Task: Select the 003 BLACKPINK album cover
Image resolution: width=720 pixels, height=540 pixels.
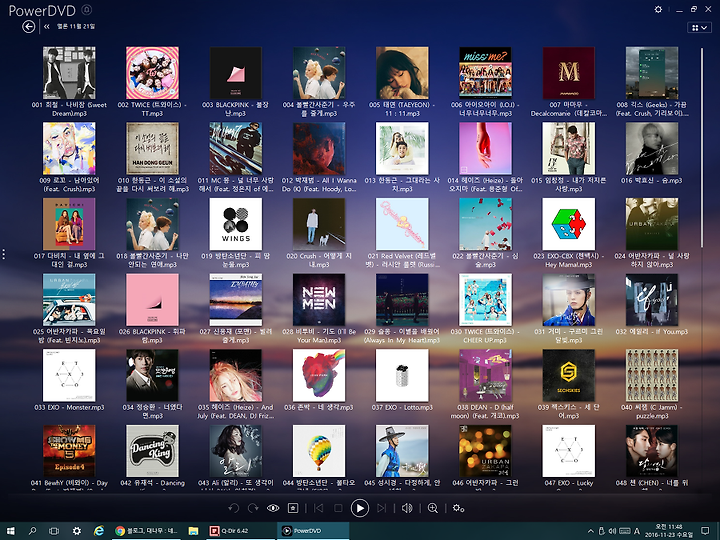Action: [x=236, y=73]
